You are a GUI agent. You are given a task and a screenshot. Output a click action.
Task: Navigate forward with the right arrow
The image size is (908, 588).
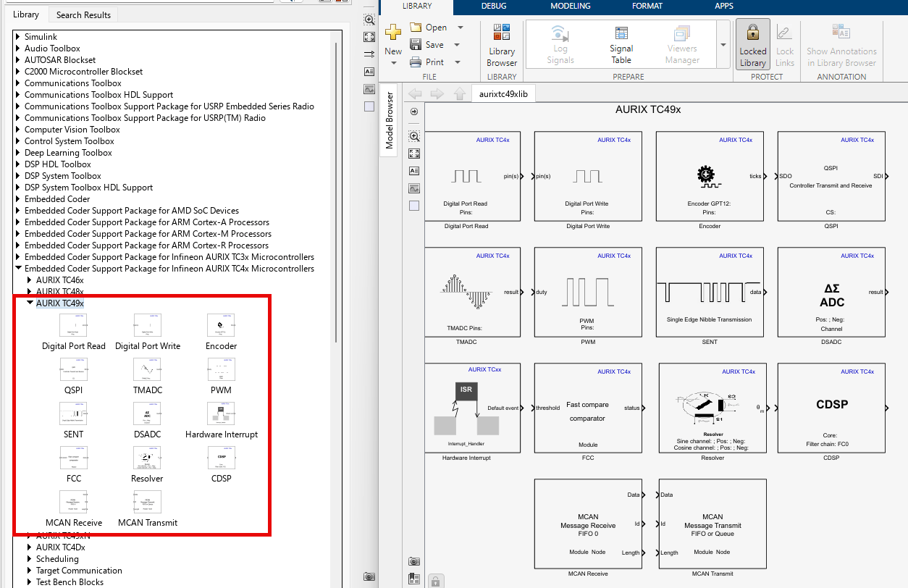click(x=437, y=94)
